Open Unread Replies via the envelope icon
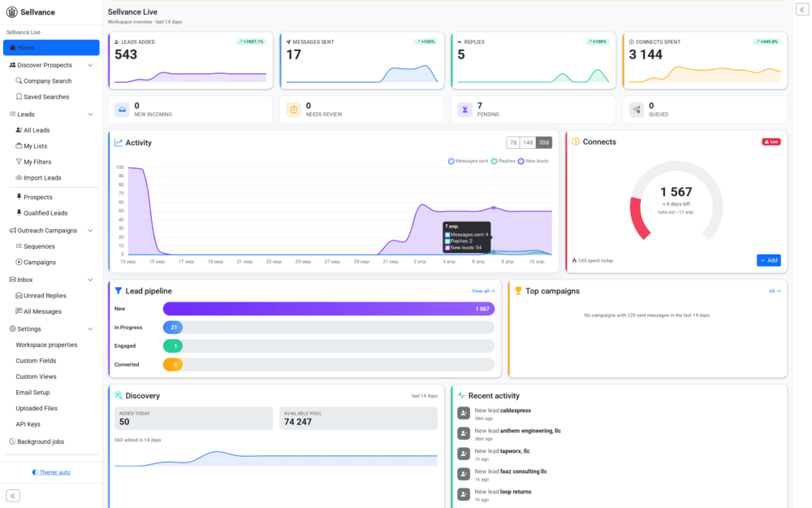812x508 pixels. (x=19, y=295)
